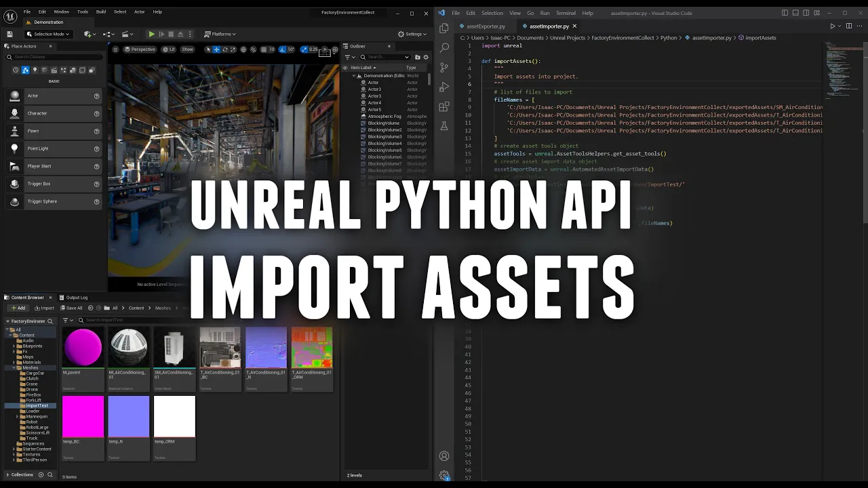Open help for Player Start actor
Screen dimensions: 868x488
coord(96,166)
